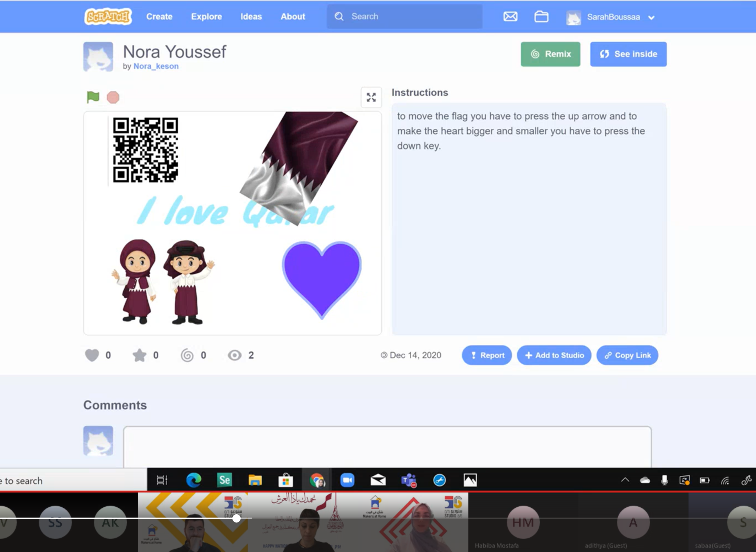The image size is (756, 552).
Task: Click the Windows taskbar search box
Action: click(73, 480)
